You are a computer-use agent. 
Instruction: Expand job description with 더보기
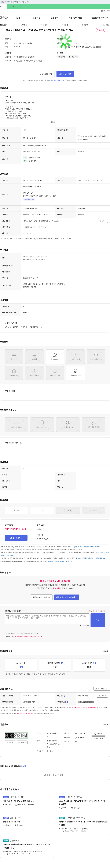[55, 122]
